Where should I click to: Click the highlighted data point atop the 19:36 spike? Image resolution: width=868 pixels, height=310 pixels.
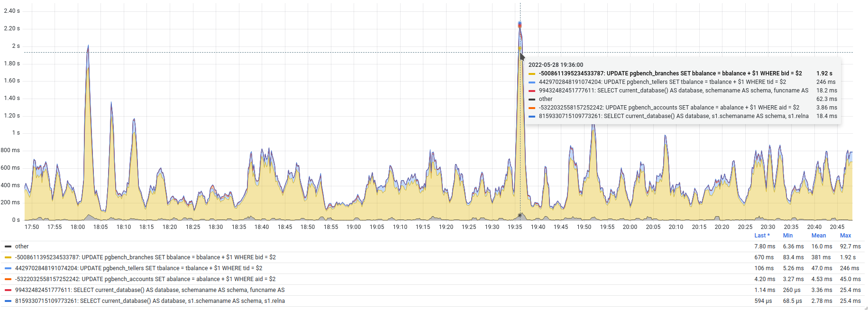(520, 24)
